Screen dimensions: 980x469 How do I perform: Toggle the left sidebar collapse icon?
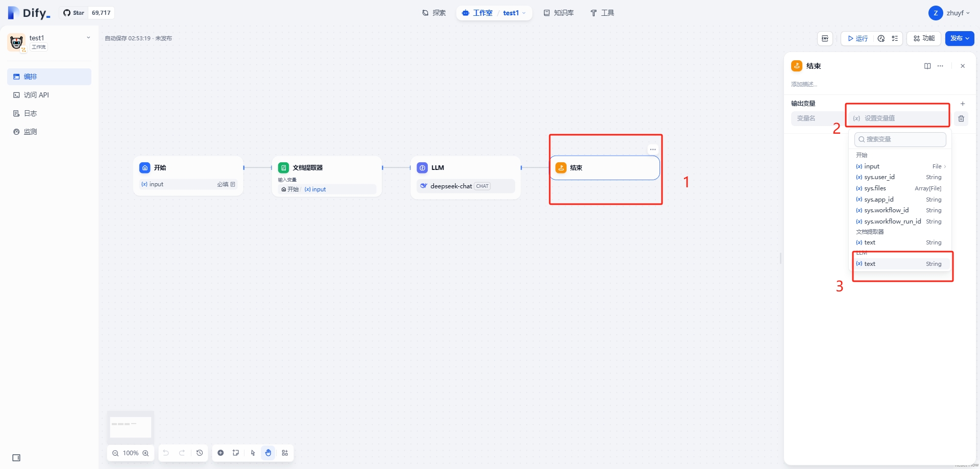(x=16, y=458)
